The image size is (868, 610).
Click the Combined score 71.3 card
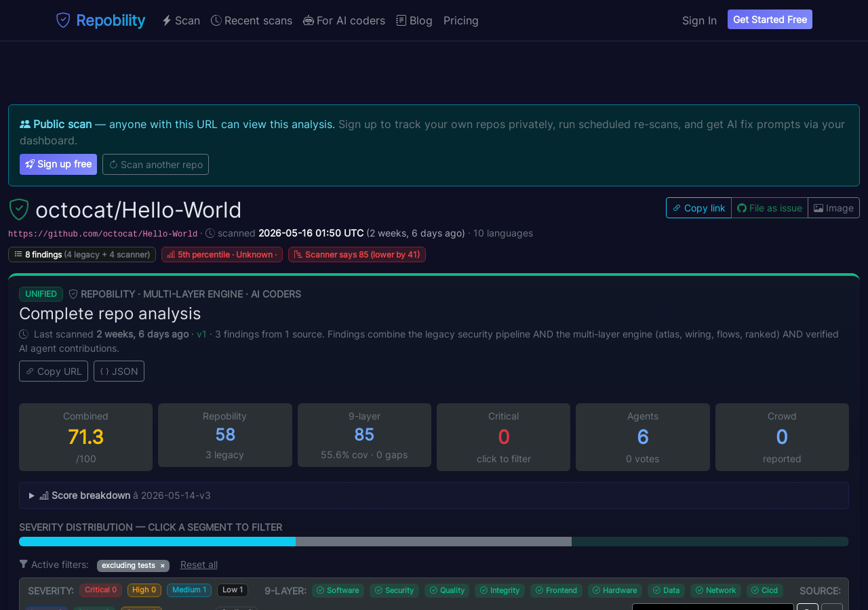85,437
